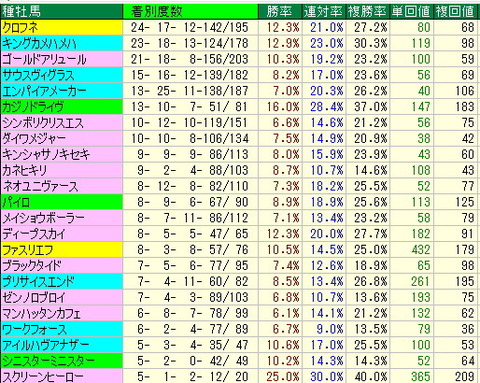480x383 pixels.
Task: Click record 13- 10- 7- 51/ 81
Action: point(190,107)
